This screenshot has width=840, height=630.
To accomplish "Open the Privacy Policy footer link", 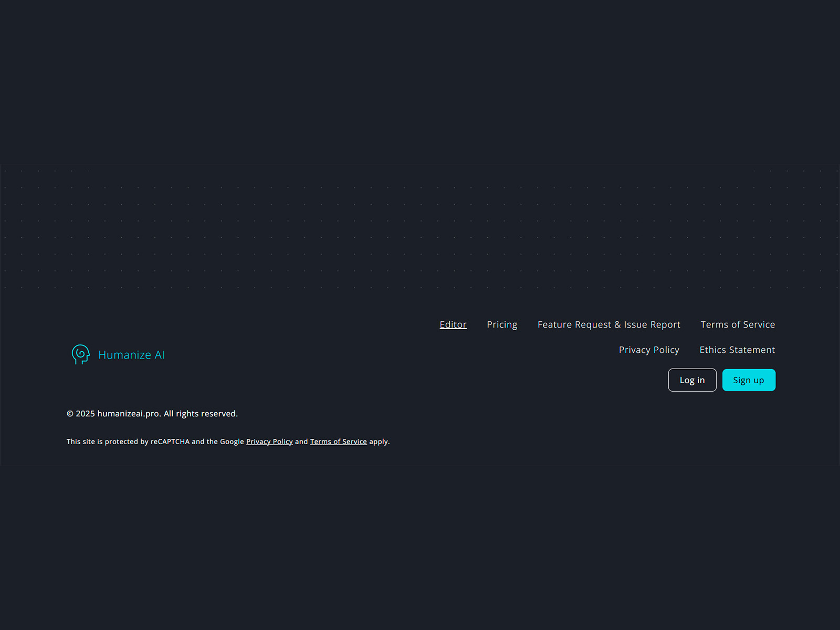I will pos(649,349).
